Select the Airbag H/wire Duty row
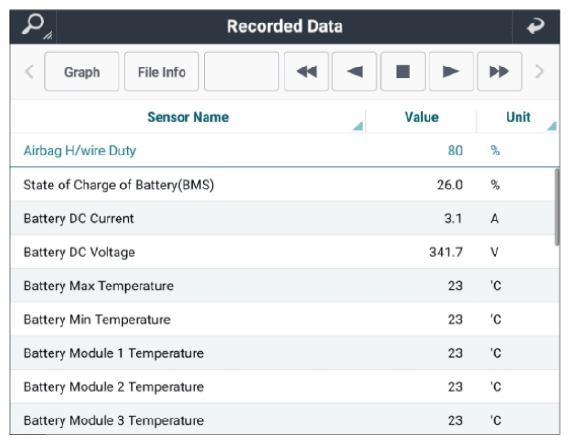Viewport: 570px width, 444px height. tap(285, 151)
